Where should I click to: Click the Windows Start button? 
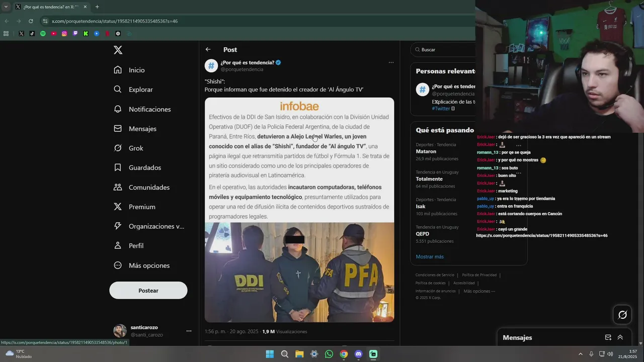pos(270,354)
